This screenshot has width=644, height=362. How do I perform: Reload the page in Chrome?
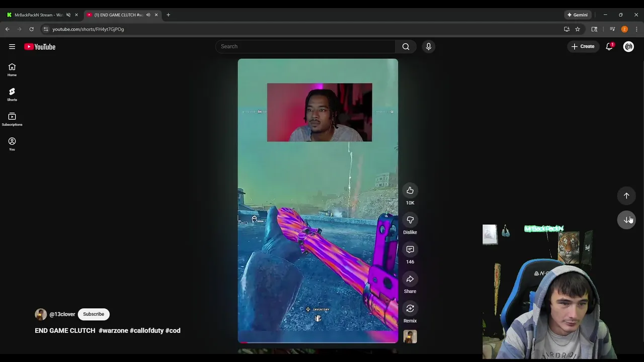point(31,29)
